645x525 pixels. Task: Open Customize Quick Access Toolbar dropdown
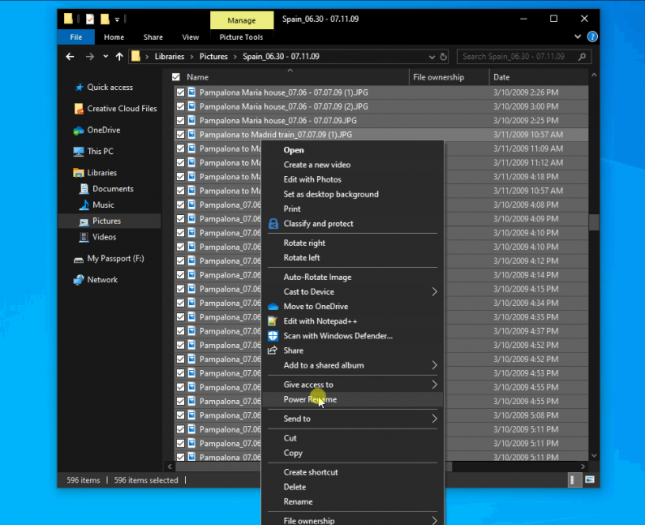117,19
